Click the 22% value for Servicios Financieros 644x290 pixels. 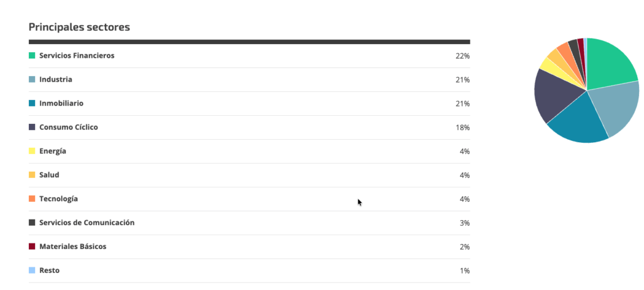point(462,56)
